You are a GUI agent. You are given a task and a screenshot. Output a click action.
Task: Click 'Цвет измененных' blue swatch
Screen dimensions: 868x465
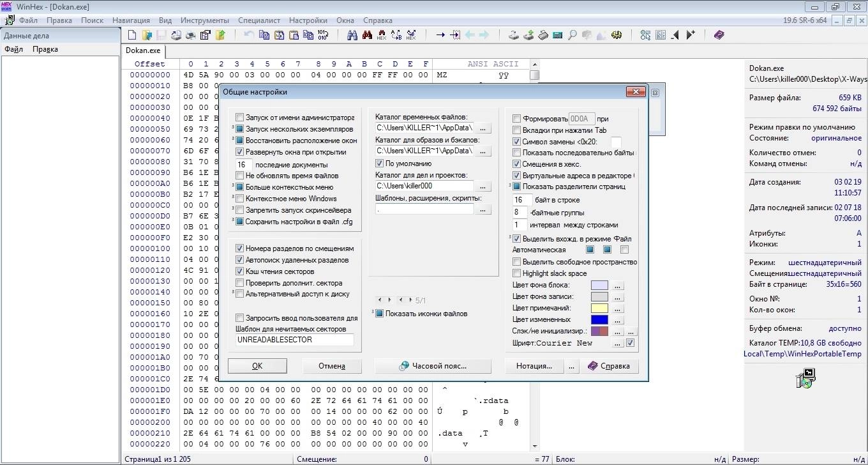coord(599,320)
